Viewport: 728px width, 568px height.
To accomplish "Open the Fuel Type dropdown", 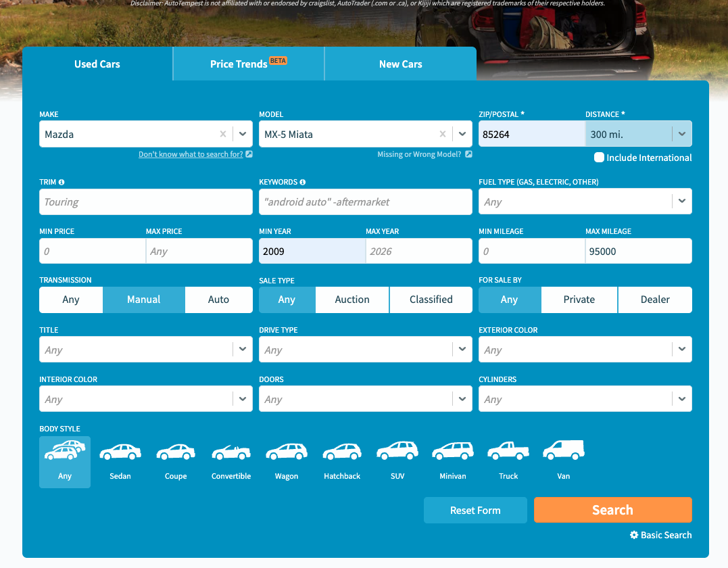I will 585,201.
